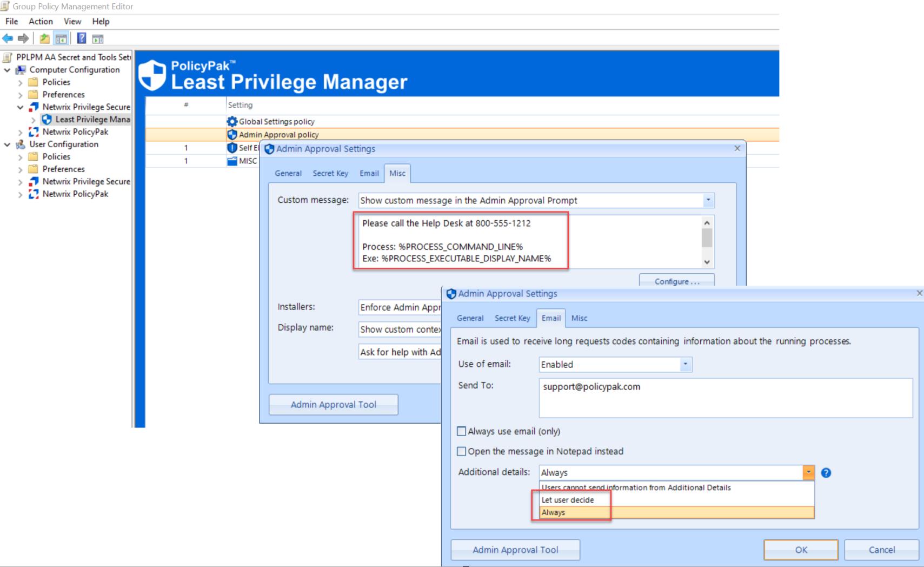The image size is (924, 567).
Task: Click the back arrow toolbar icon
Action: click(x=8, y=38)
